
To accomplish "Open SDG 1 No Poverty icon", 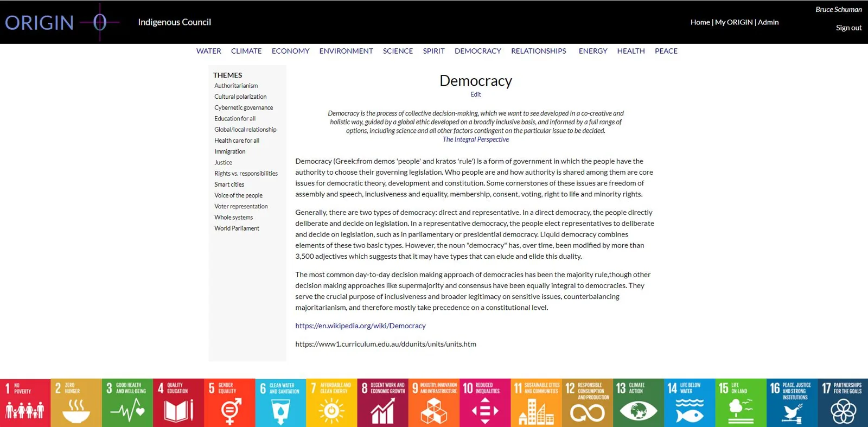I will 25,403.
